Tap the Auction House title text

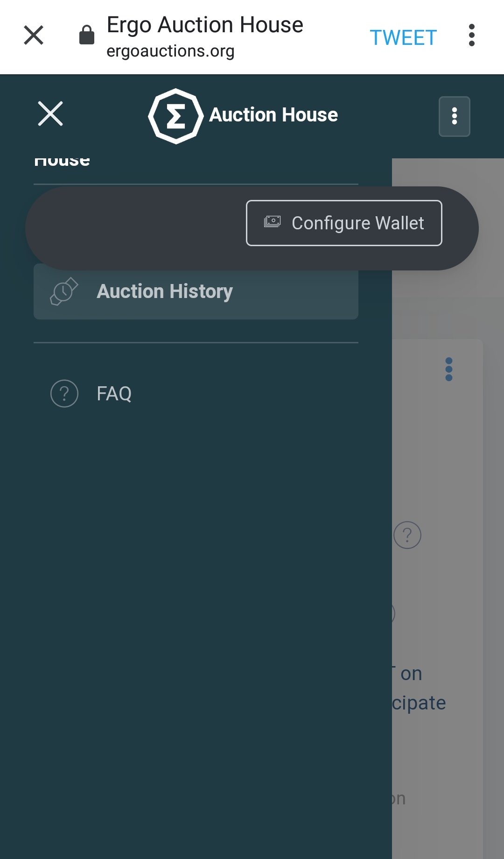tap(274, 114)
